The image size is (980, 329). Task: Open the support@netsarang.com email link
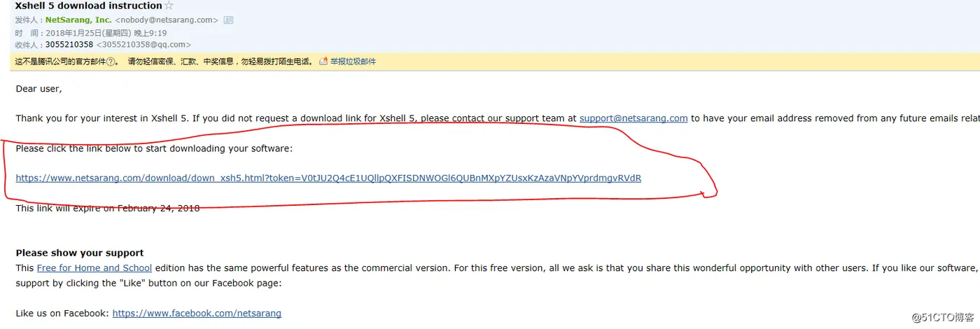[x=633, y=118]
